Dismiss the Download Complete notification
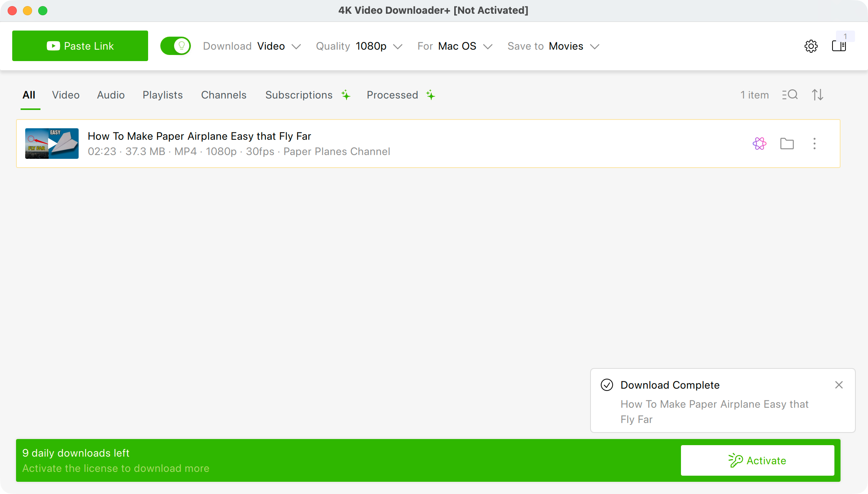The width and height of the screenshot is (868, 494). pyautogui.click(x=839, y=385)
